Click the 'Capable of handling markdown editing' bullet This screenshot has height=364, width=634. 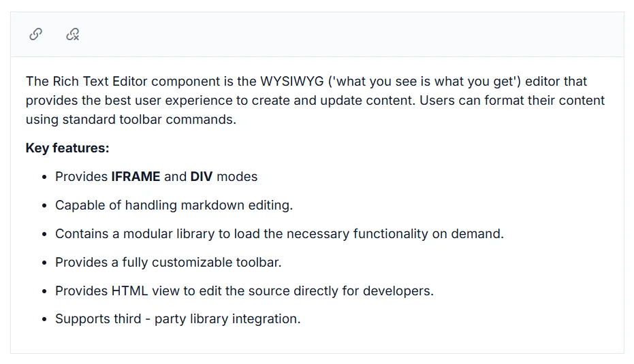pyautogui.click(x=174, y=205)
